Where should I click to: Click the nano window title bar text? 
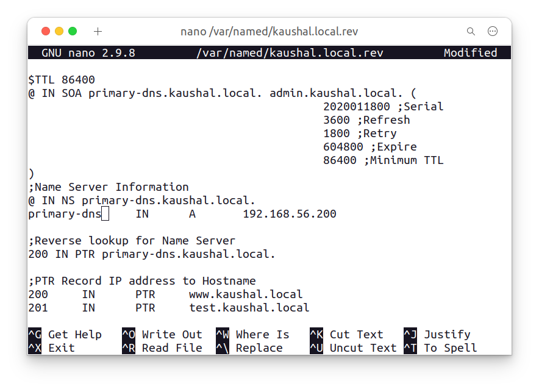pos(269,31)
